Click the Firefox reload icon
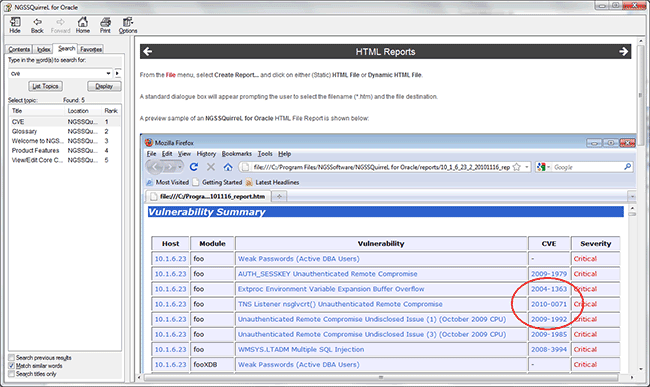650x387 pixels. point(193,167)
